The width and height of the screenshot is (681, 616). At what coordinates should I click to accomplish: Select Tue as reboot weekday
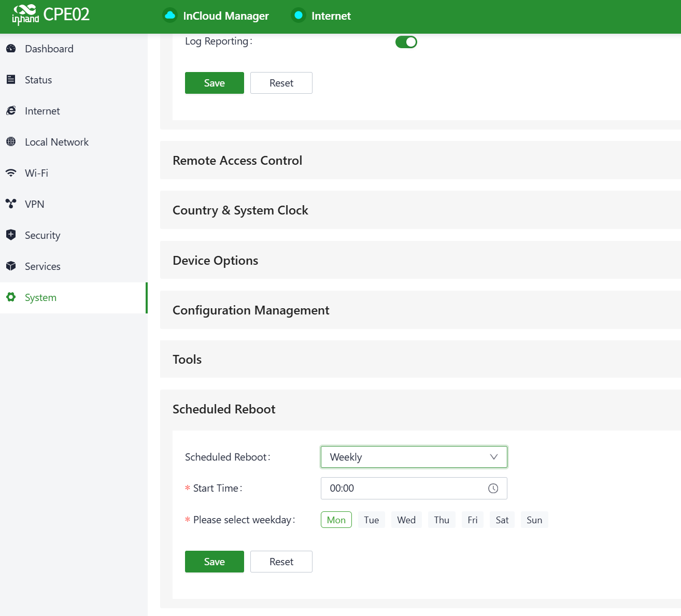tap(371, 520)
